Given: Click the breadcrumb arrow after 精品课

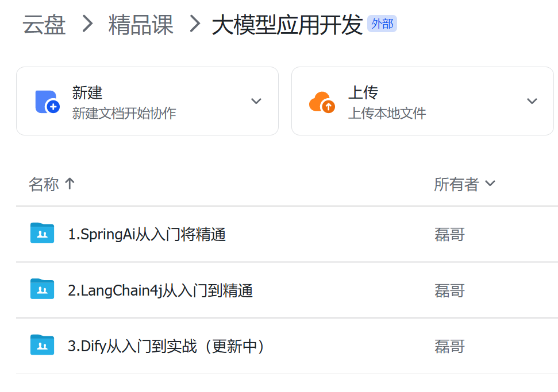Looking at the screenshot, I should point(195,24).
